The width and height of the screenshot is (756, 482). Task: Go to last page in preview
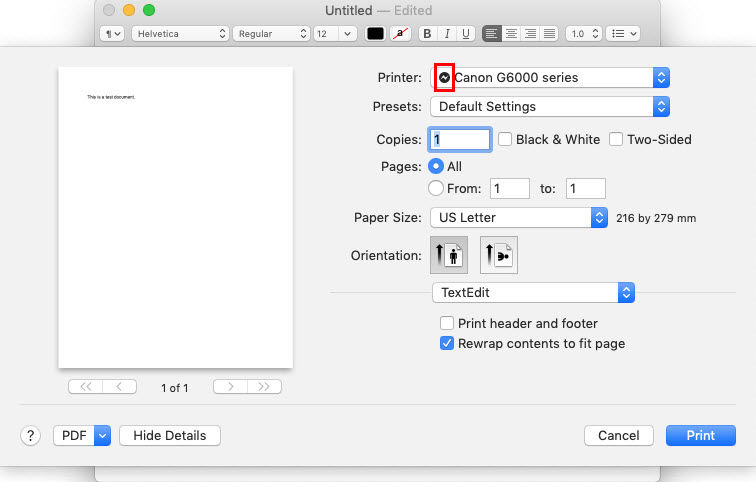pyautogui.click(x=264, y=387)
